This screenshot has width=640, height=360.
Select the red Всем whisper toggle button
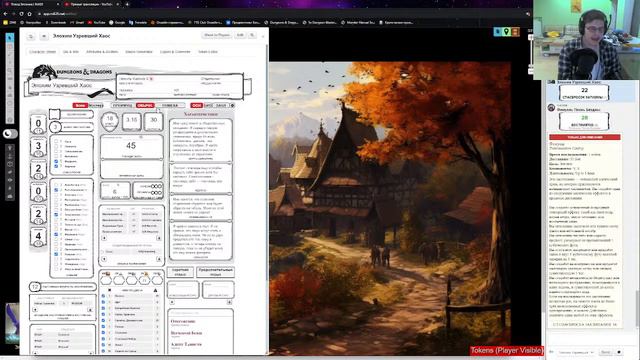(x=80, y=105)
